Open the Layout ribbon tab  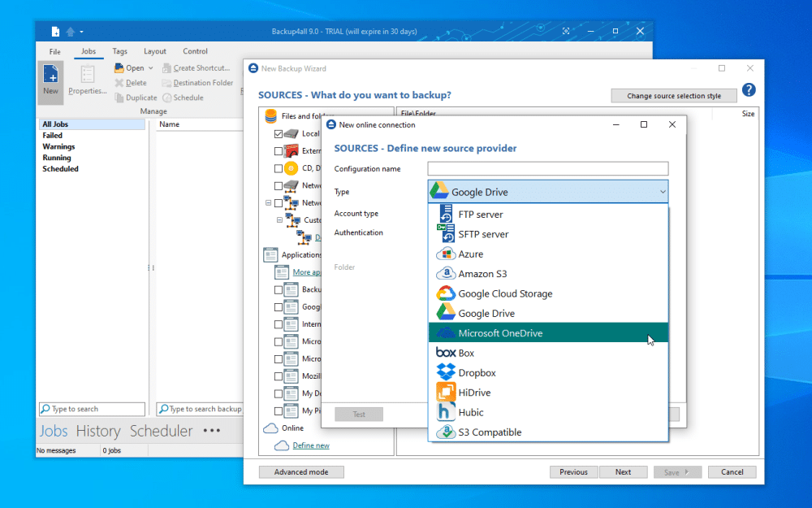[155, 51]
